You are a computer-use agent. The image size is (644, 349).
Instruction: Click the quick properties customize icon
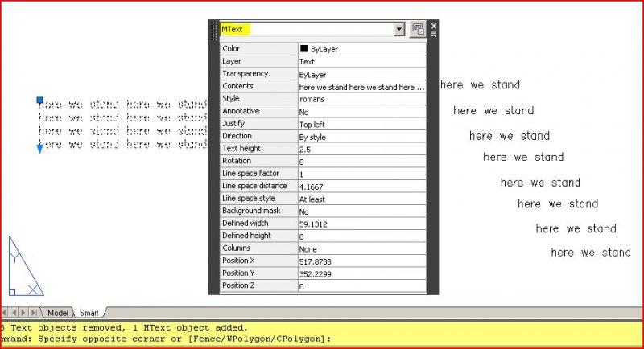(418, 29)
